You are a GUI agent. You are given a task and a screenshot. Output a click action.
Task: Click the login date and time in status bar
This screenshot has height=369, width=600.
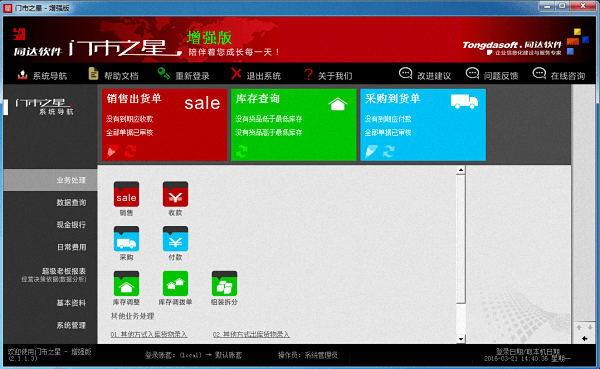coord(527,355)
